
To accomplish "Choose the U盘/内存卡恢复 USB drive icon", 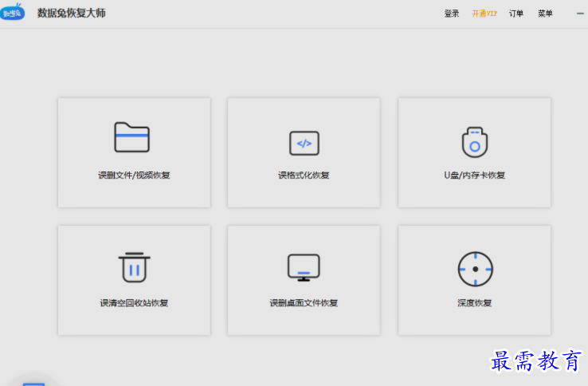I will [x=475, y=142].
